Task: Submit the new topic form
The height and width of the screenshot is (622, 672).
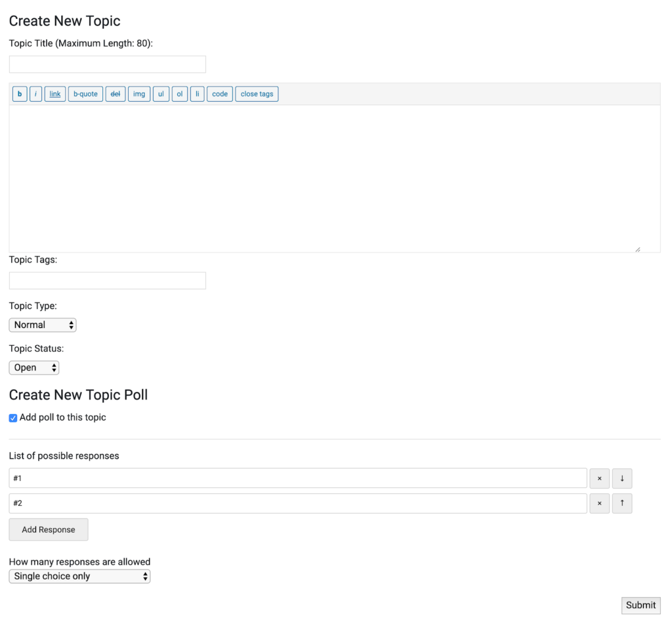Action: [x=640, y=605]
